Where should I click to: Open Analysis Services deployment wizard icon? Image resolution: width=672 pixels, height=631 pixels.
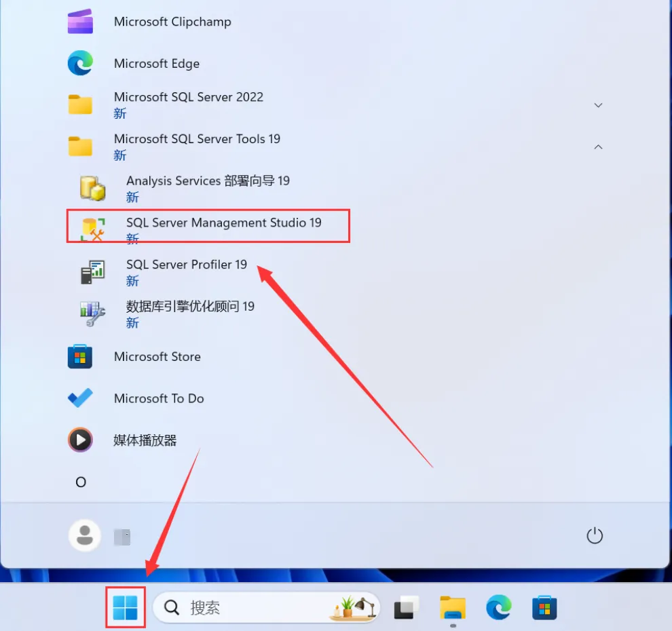coord(92,188)
